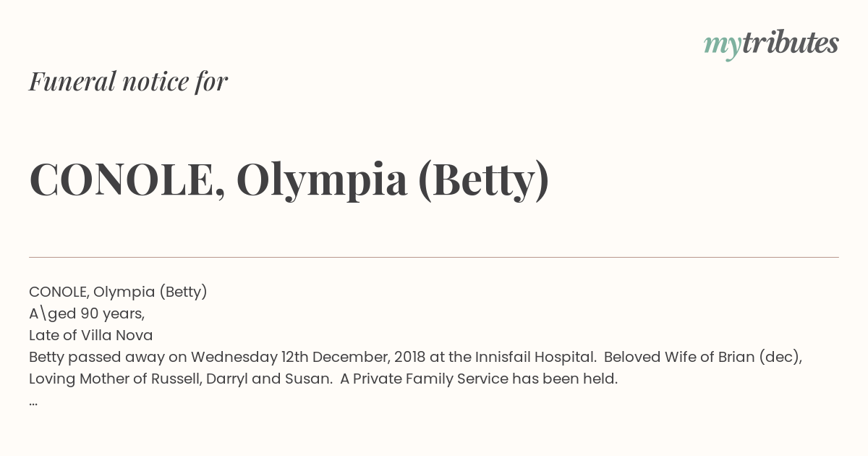Select the "Late of Villa Nova" line
The image size is (868, 456).
pyautogui.click(x=91, y=335)
